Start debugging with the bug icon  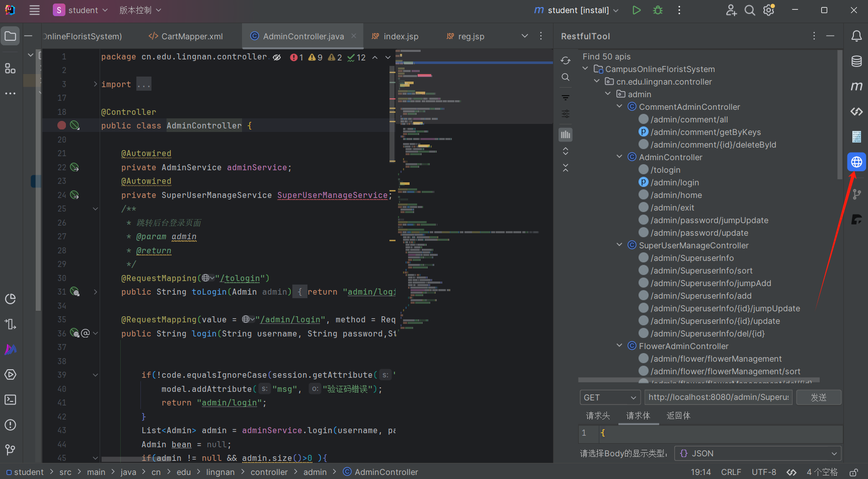click(x=658, y=10)
